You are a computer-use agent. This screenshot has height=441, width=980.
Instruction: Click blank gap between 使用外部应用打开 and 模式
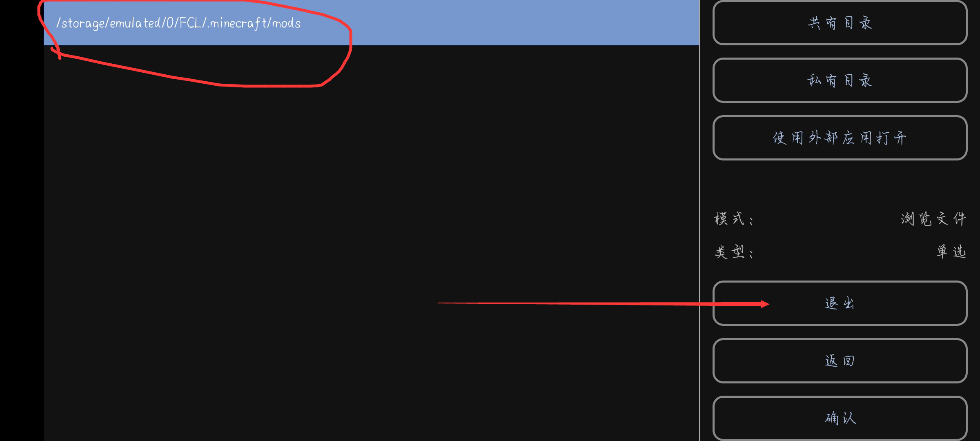(840, 184)
